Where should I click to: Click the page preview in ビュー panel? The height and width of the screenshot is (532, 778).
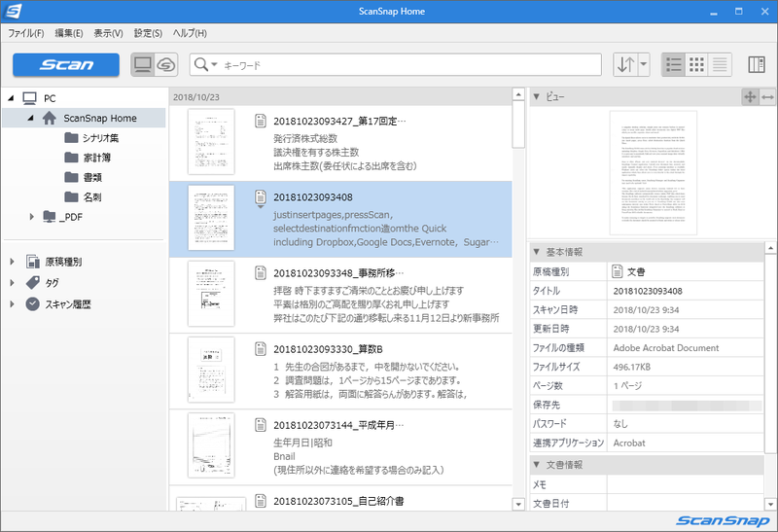click(x=653, y=173)
